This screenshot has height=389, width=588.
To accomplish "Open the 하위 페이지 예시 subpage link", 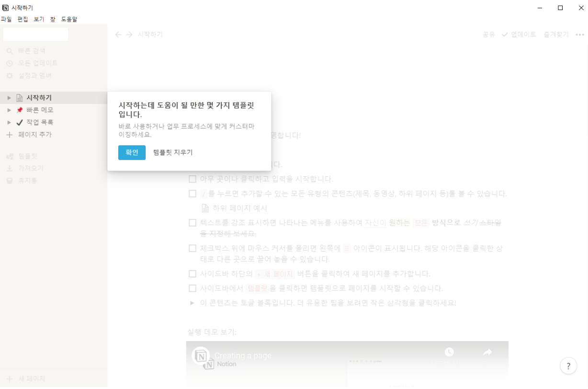I will pos(240,208).
